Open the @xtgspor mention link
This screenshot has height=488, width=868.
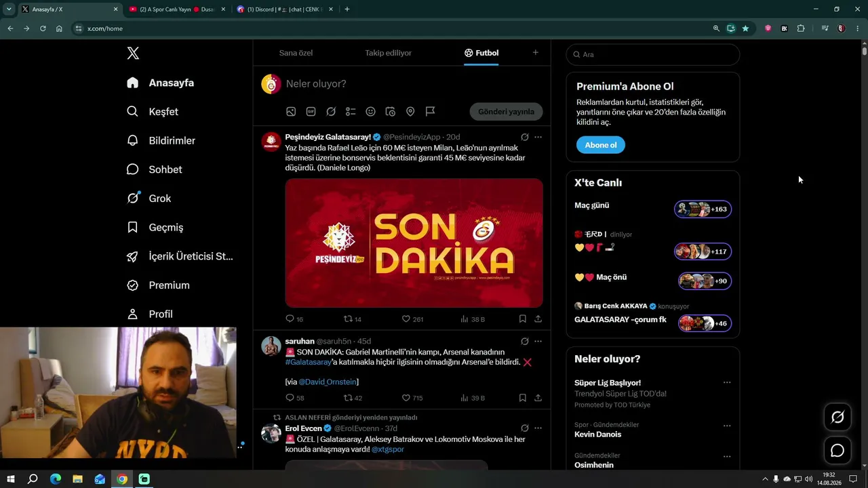(x=388, y=449)
